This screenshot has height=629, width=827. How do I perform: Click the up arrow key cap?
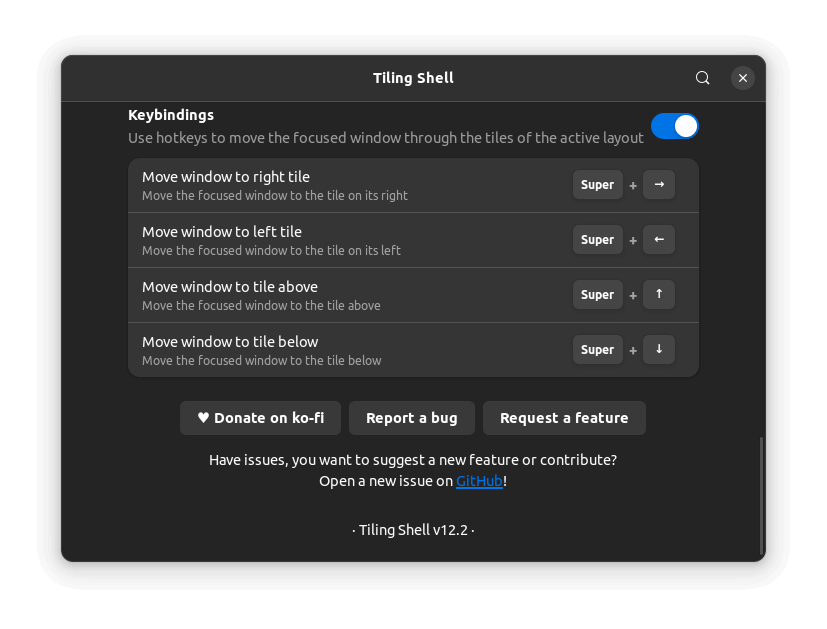[x=659, y=295]
